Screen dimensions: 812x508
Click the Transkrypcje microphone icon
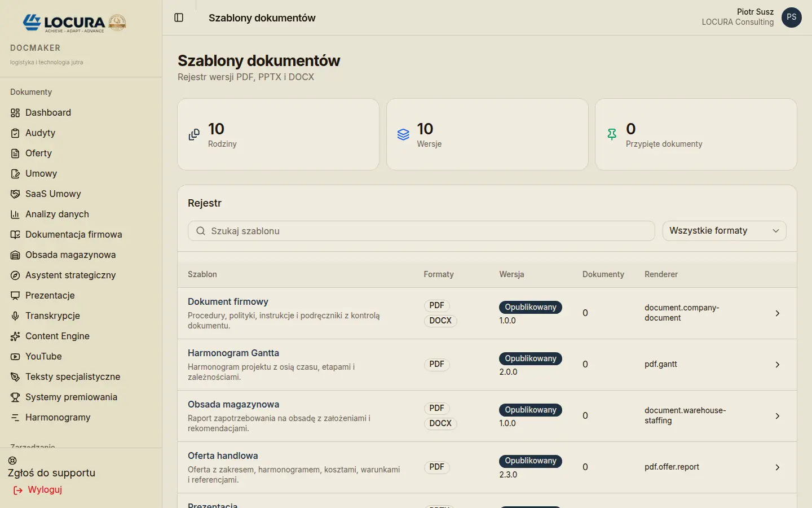coord(15,316)
